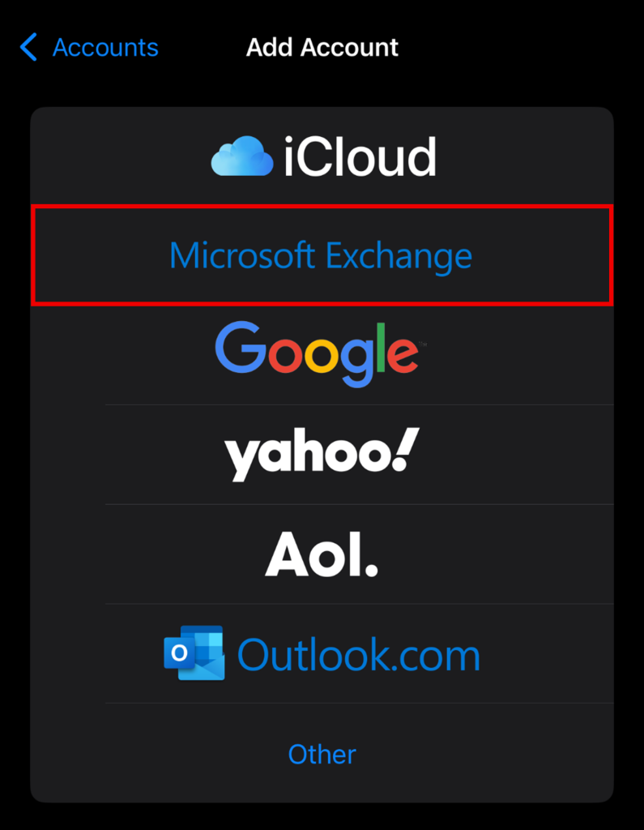Click the word Exchange in highlighted row
This screenshot has width=644, height=830.
(x=399, y=257)
